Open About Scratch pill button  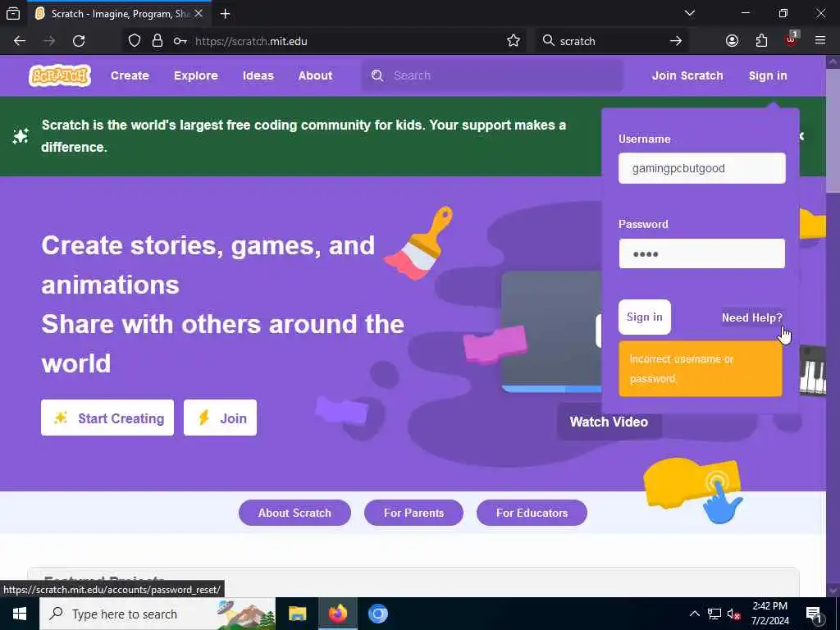tap(294, 513)
